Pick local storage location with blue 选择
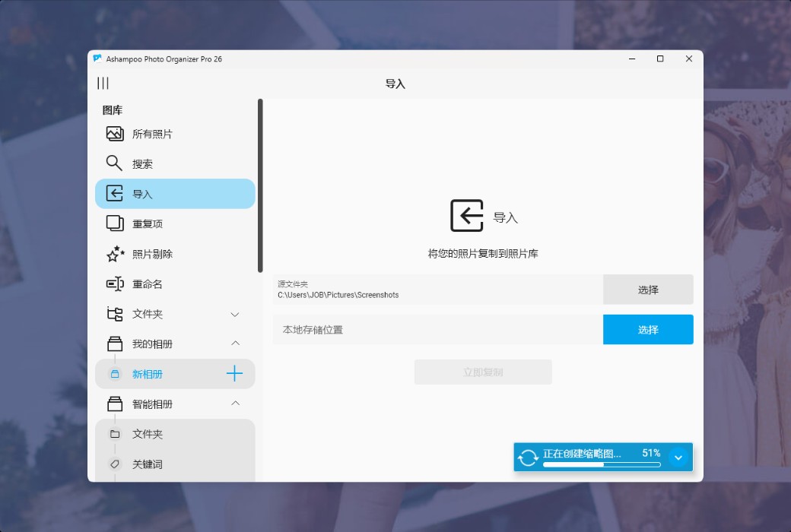 [x=648, y=329]
